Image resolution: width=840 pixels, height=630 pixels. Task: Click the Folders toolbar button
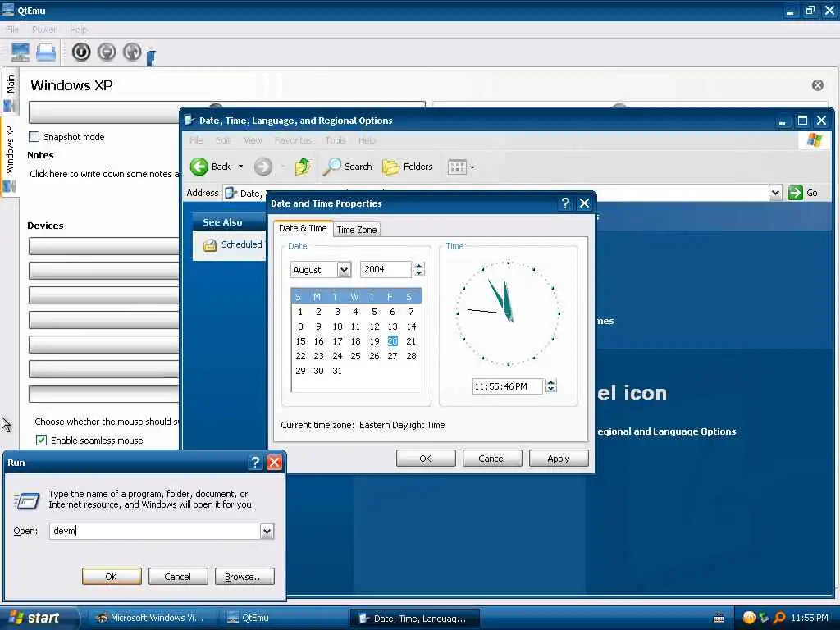[408, 167]
